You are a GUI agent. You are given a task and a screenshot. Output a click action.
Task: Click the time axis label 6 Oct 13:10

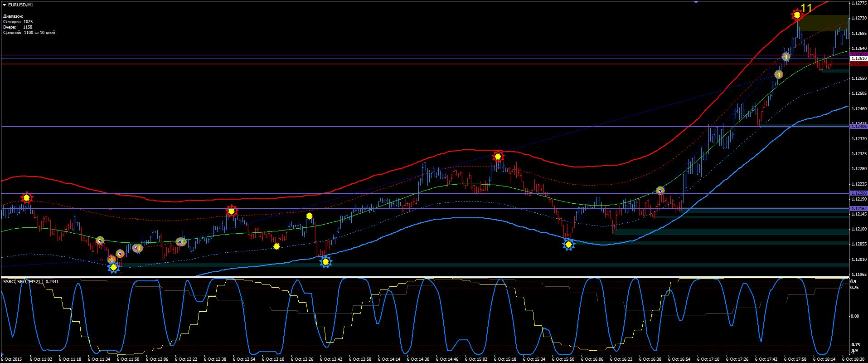tap(273, 359)
